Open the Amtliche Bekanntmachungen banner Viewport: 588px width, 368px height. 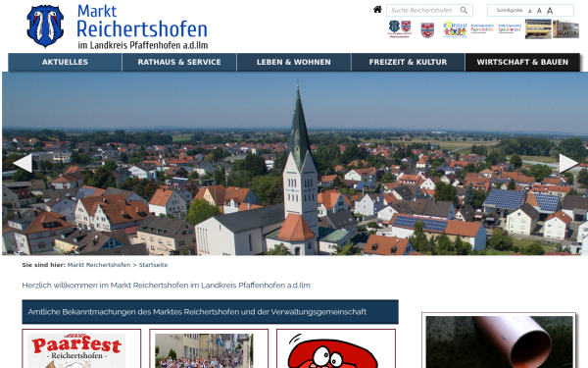[210, 312]
